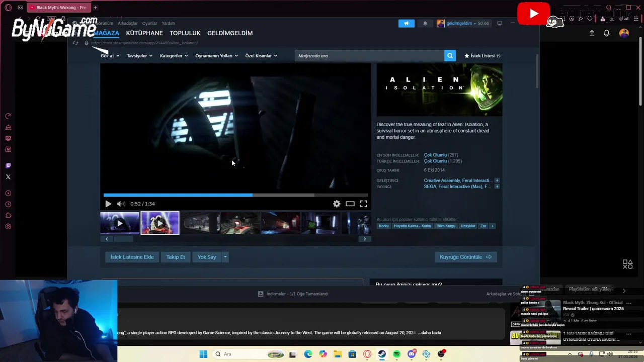Move thumbnail strip left with arrow

pos(107,239)
